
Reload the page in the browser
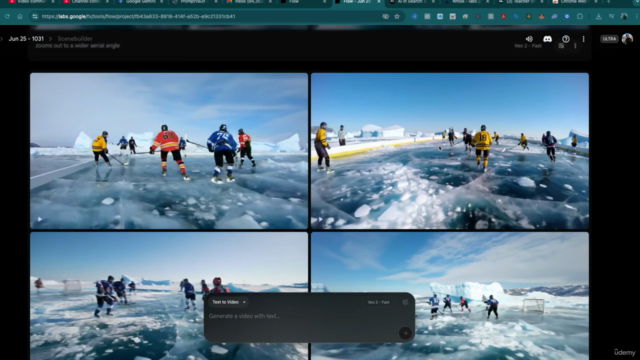[7, 16]
